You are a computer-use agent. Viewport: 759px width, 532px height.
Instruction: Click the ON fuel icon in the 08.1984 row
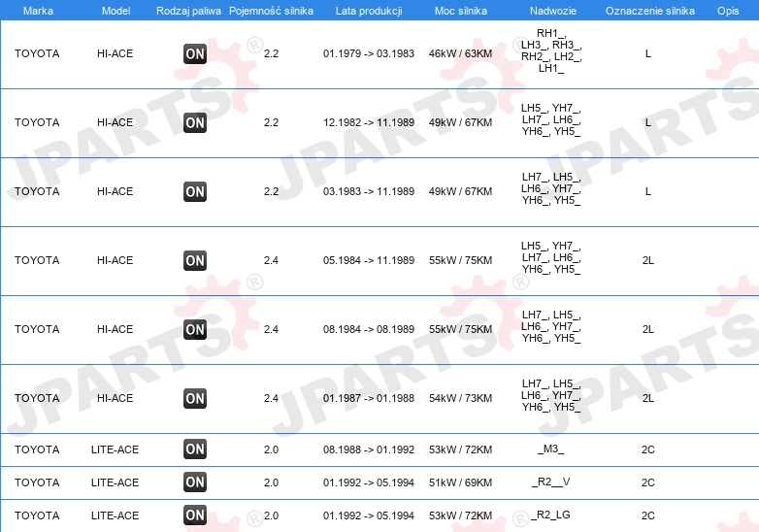pyautogui.click(x=195, y=329)
